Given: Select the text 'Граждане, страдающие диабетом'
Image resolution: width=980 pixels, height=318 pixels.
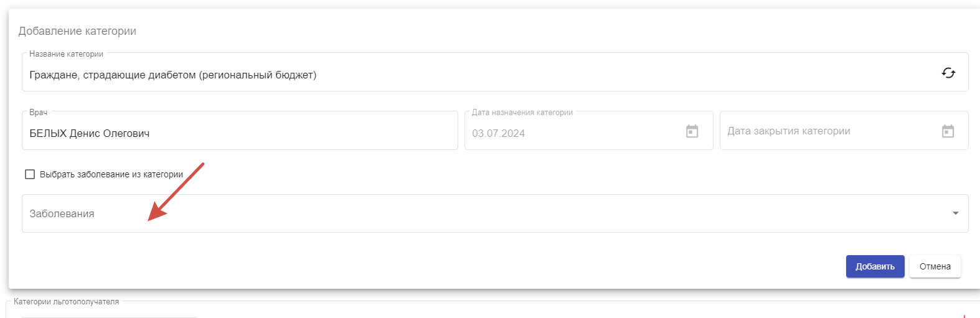Looking at the screenshot, I should pyautogui.click(x=113, y=75).
